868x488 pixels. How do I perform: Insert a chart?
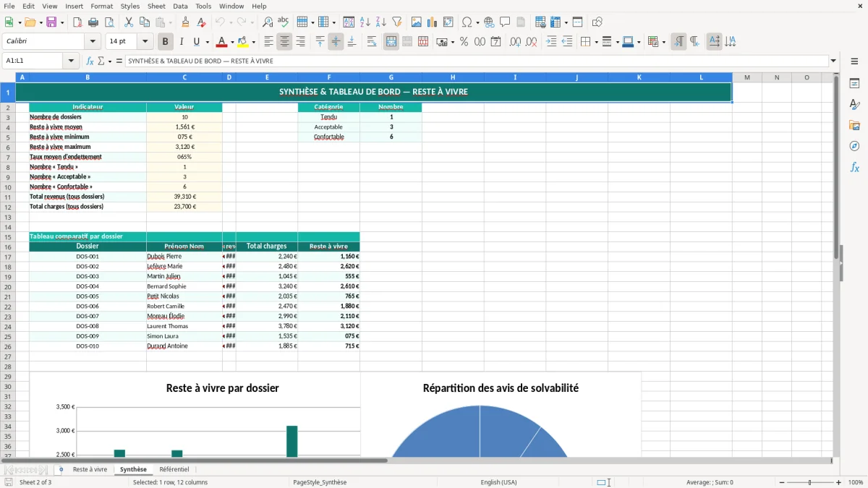433,22
